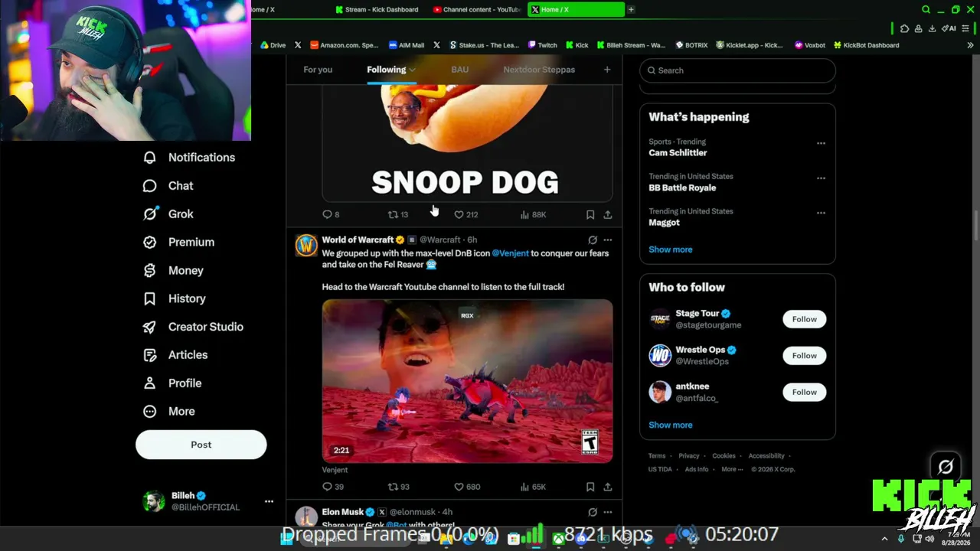
Task: Show more accounts under Who to follow
Action: point(671,425)
